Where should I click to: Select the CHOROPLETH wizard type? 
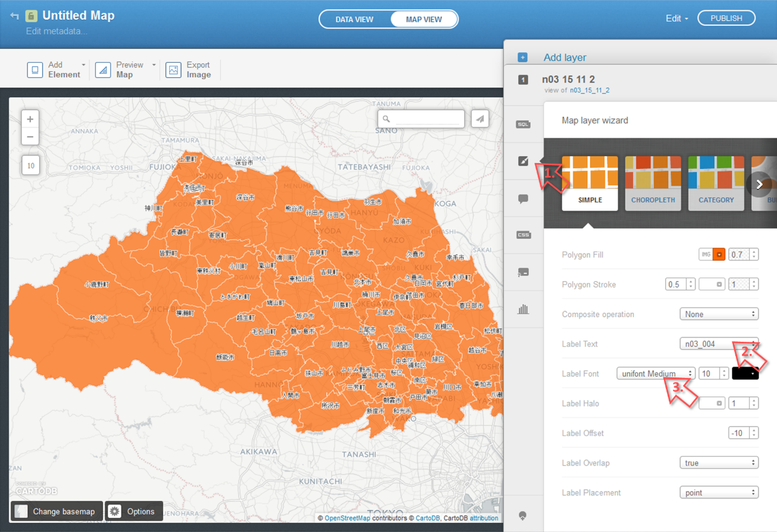[x=653, y=183]
